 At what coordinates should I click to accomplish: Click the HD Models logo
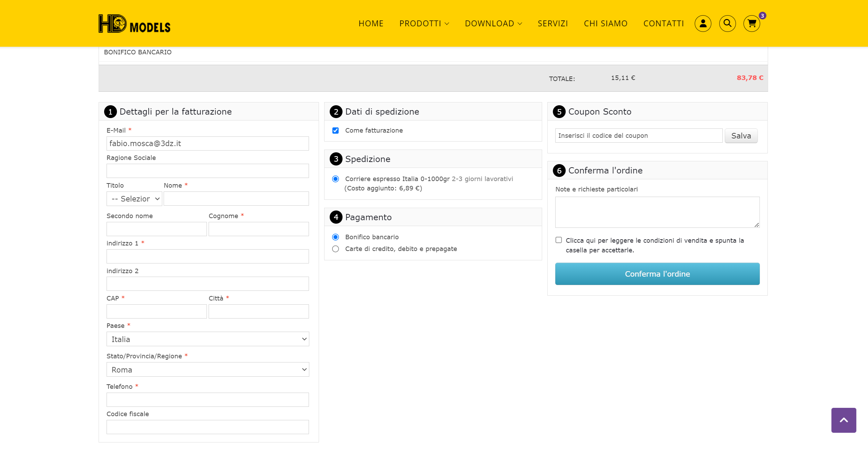(135, 24)
